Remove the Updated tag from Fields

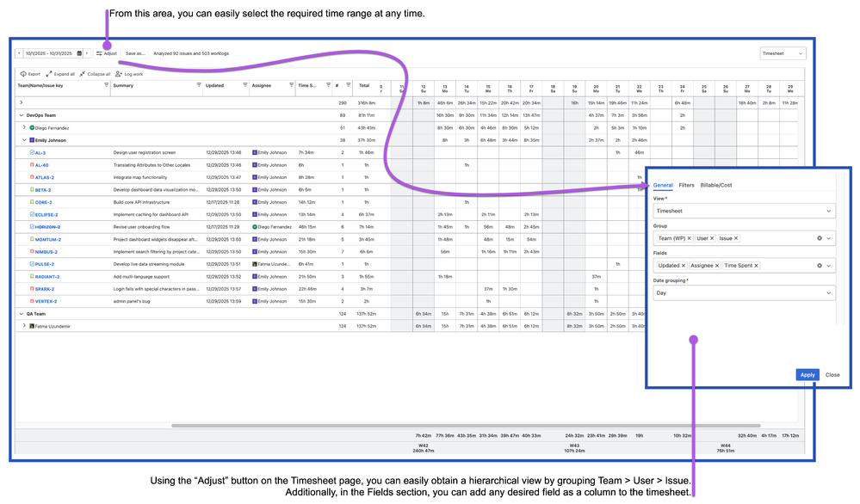tap(684, 266)
